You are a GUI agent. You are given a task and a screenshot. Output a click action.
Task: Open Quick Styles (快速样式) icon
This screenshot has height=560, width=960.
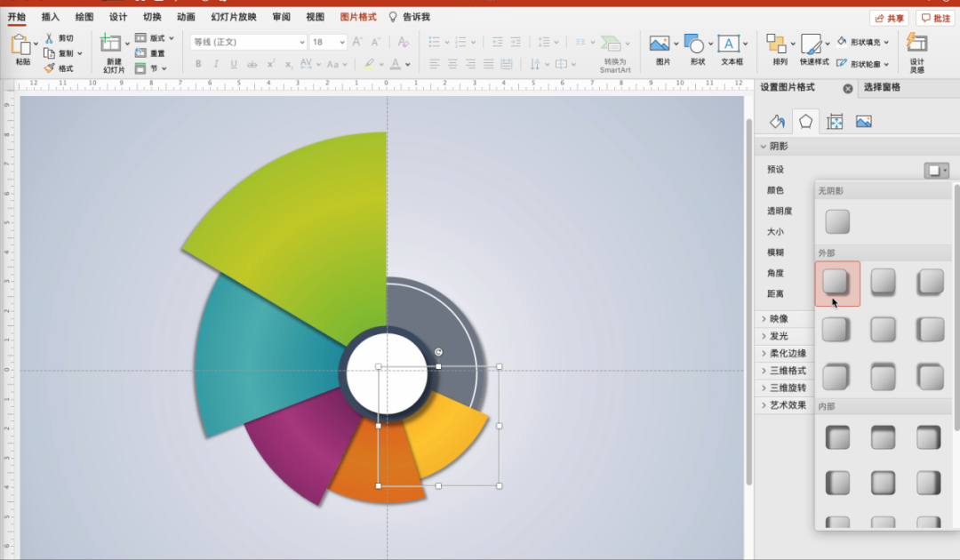812,44
